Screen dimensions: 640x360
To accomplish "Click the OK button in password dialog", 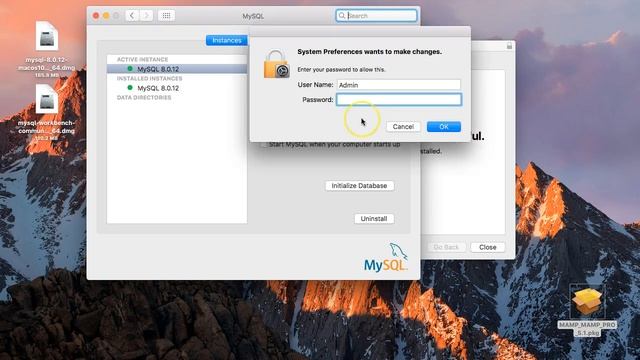I will coord(444,127).
